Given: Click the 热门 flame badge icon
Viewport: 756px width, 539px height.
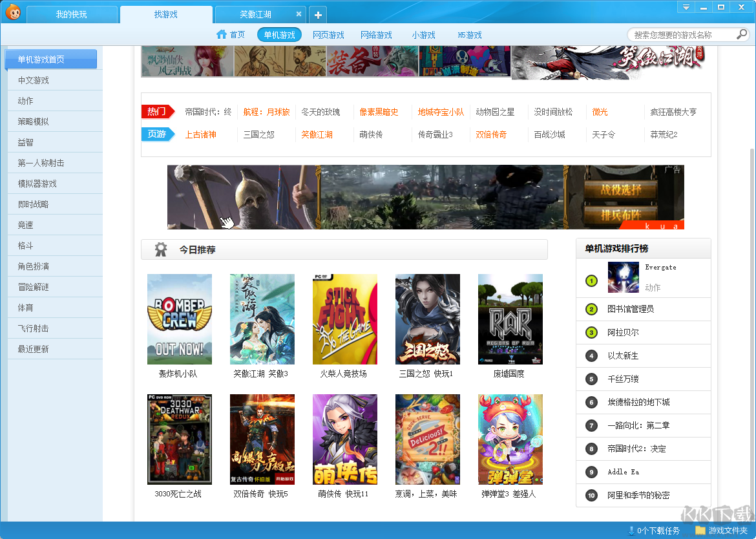Looking at the screenshot, I should (156, 111).
